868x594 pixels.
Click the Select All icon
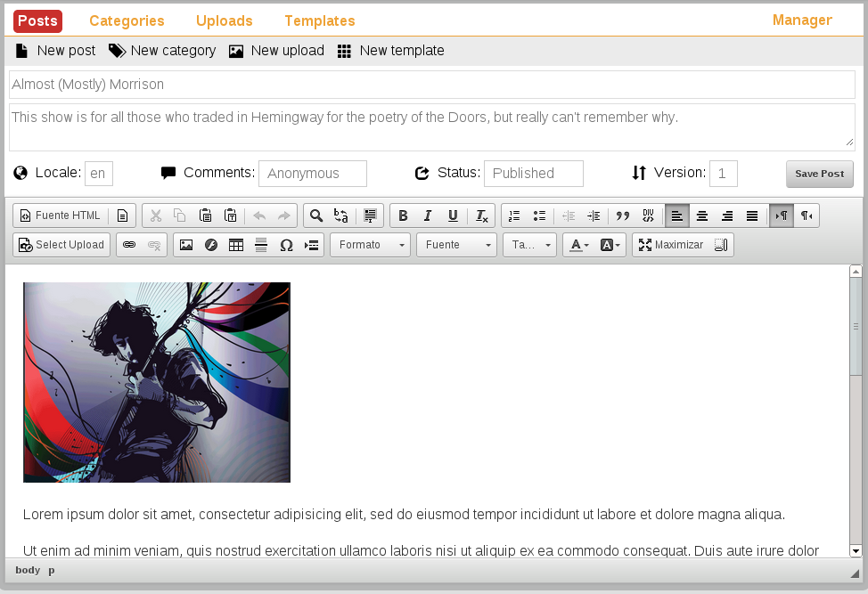click(x=370, y=216)
